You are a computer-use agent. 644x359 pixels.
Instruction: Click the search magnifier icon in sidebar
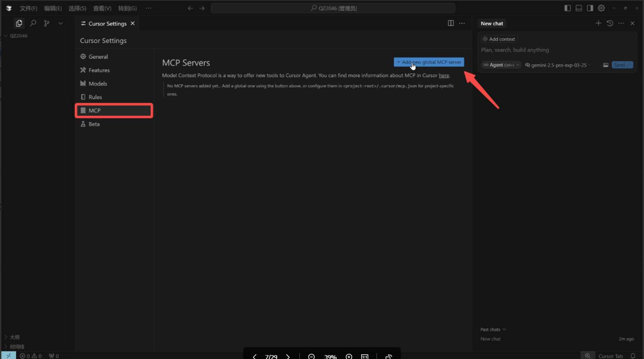pyautogui.click(x=33, y=23)
